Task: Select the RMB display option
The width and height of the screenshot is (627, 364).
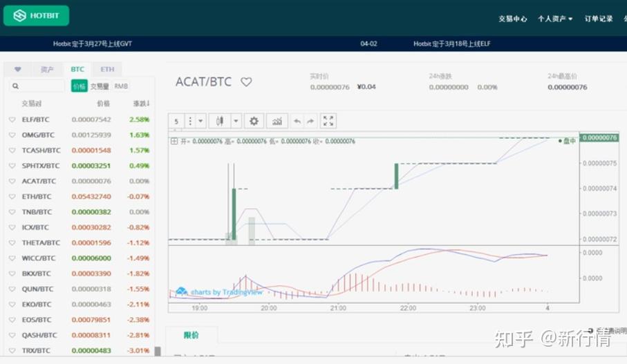Action: (x=121, y=86)
